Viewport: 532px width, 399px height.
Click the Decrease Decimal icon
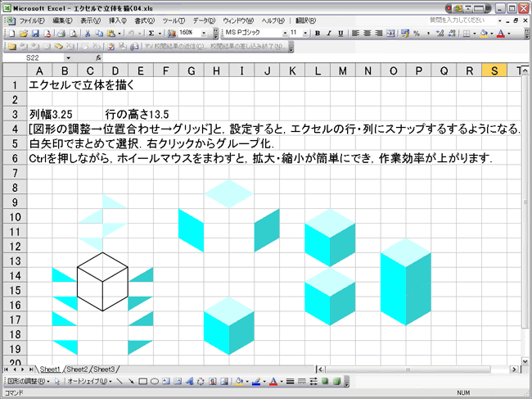452,34
